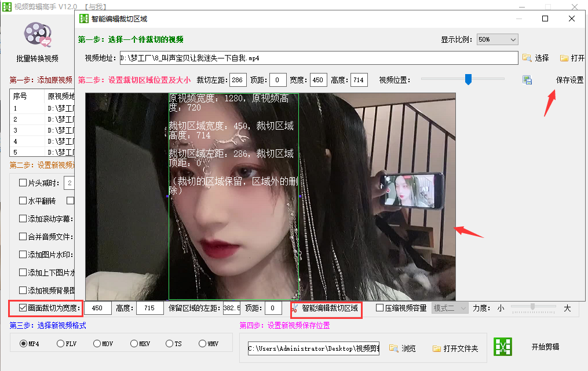This screenshot has height=371, width=588.
Task: Open the 显示比例 50% dropdown
Action: click(x=497, y=39)
